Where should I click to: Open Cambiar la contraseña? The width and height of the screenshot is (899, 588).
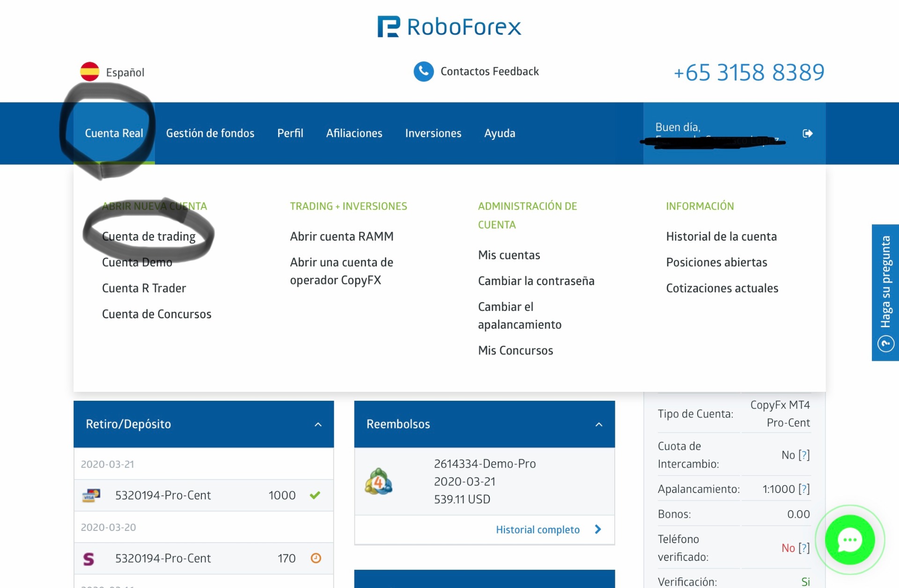point(536,281)
